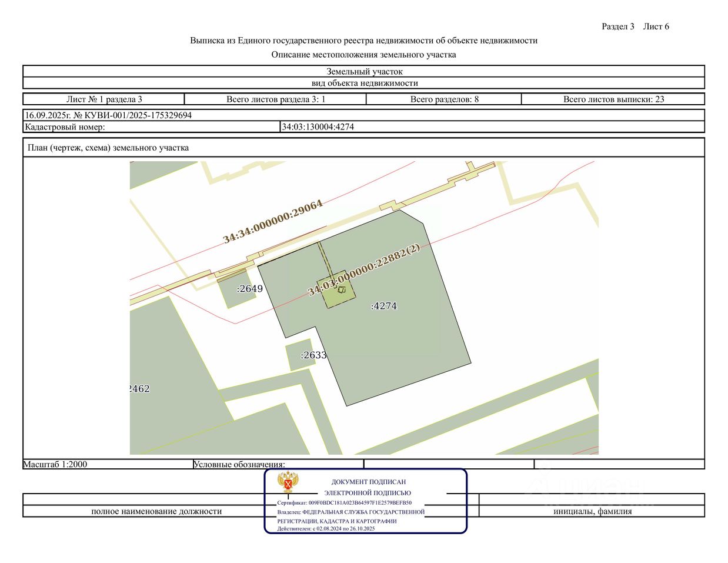Viewport: 728px width, 563px height.
Task: Click the cadastral number value 34:03:130004:4274
Action: click(318, 127)
